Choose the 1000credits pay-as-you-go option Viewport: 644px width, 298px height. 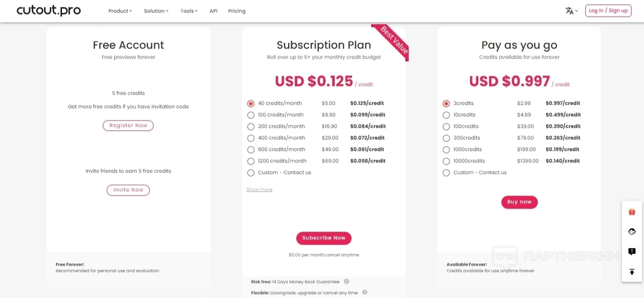pyautogui.click(x=446, y=149)
